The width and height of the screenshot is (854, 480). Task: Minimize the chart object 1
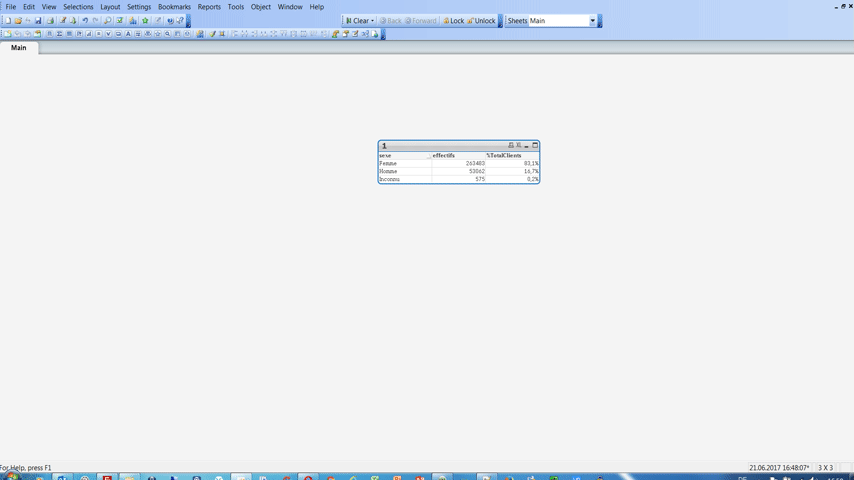click(x=527, y=145)
